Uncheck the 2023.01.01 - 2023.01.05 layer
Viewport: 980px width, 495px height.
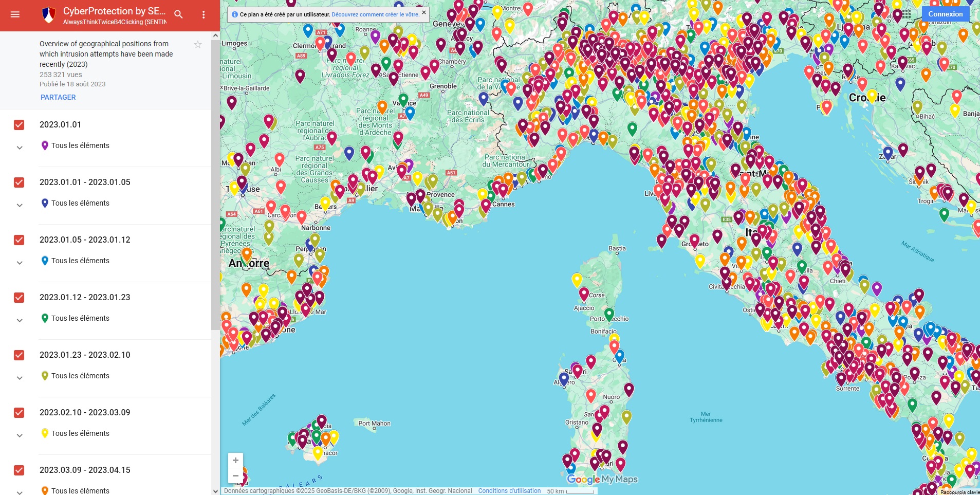pos(19,182)
